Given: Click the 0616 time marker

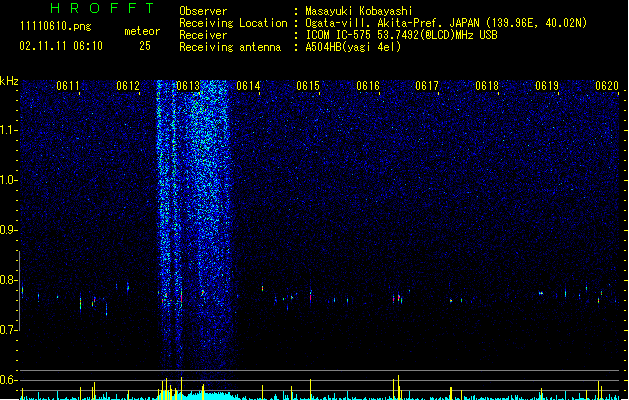Looking at the screenshot, I should click(368, 86).
